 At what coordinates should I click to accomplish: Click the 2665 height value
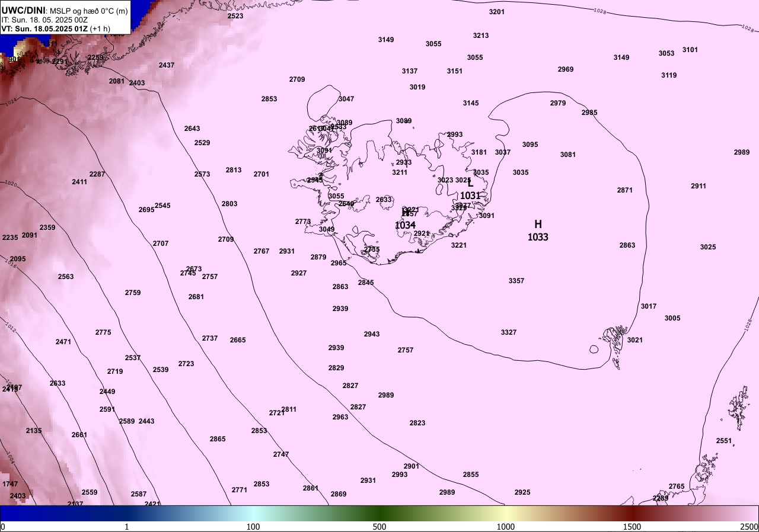(238, 340)
